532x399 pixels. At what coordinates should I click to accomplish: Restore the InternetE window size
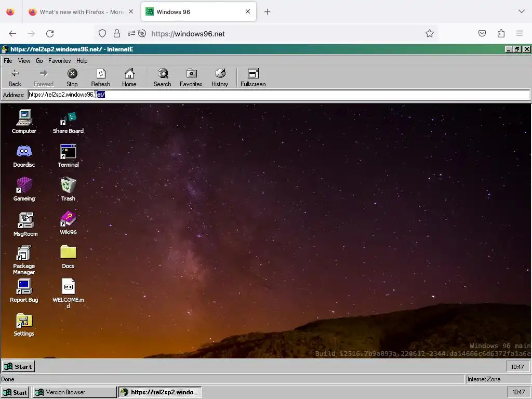pos(517,49)
